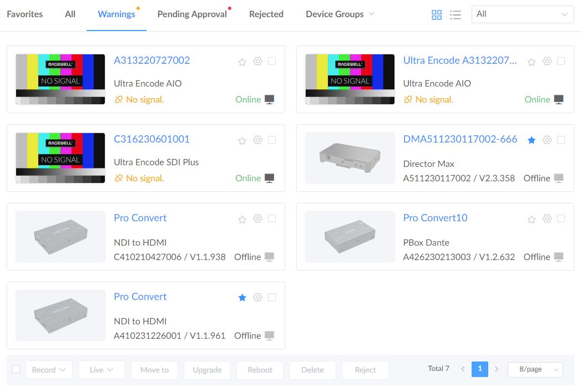
Task: Open settings gear for Director Max device
Action: click(x=547, y=140)
